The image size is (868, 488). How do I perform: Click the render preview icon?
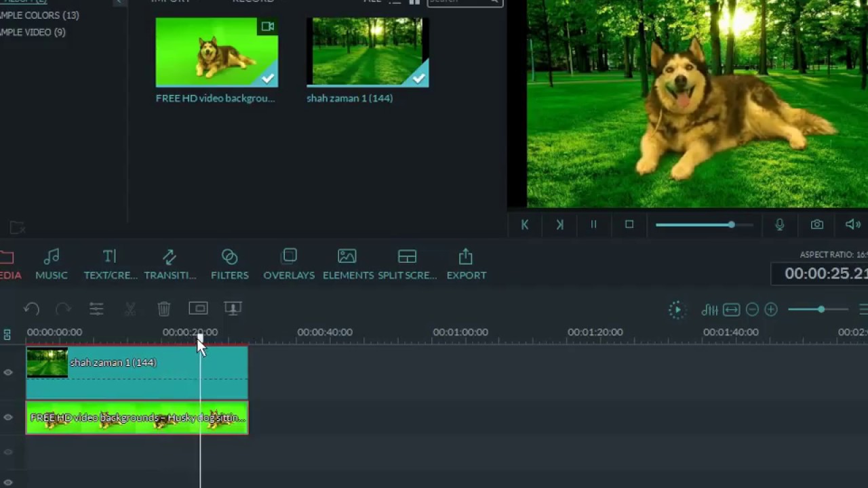(676, 310)
